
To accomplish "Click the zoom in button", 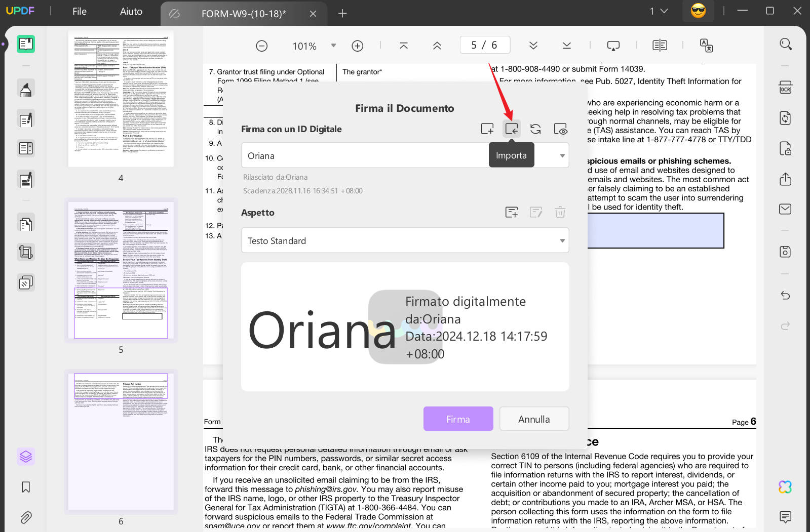I will (x=358, y=46).
